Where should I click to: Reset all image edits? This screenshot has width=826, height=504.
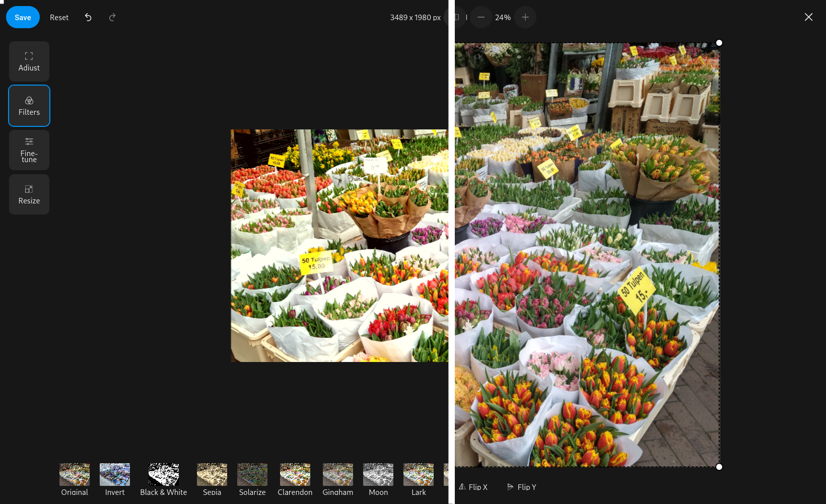click(x=59, y=17)
